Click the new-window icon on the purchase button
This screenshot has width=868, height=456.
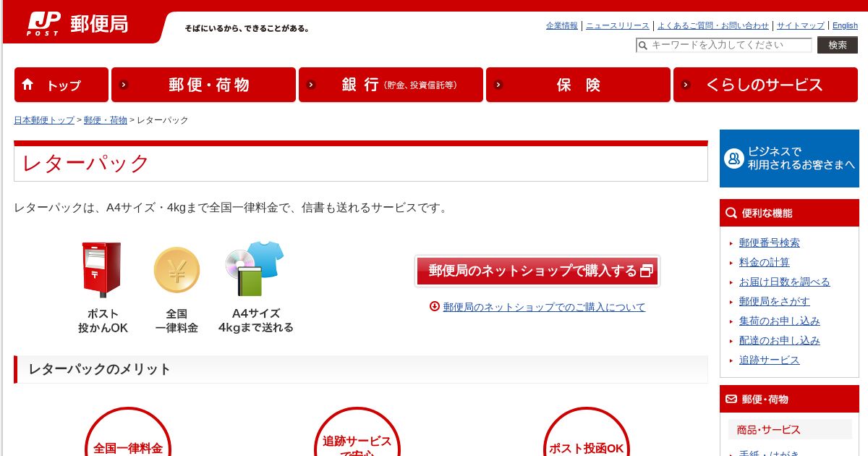coord(647,271)
